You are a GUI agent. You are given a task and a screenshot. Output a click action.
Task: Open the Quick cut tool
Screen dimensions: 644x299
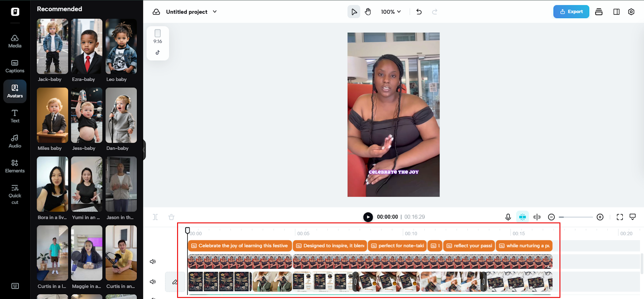(15, 194)
